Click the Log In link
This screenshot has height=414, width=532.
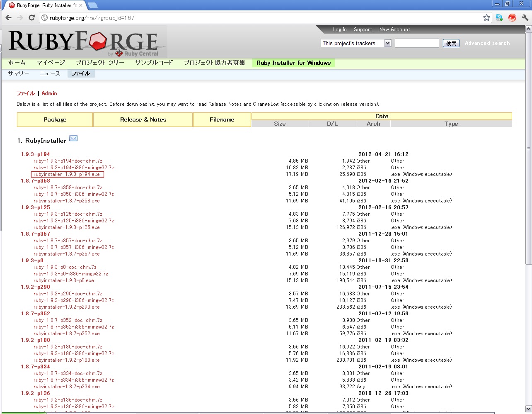(x=340, y=29)
